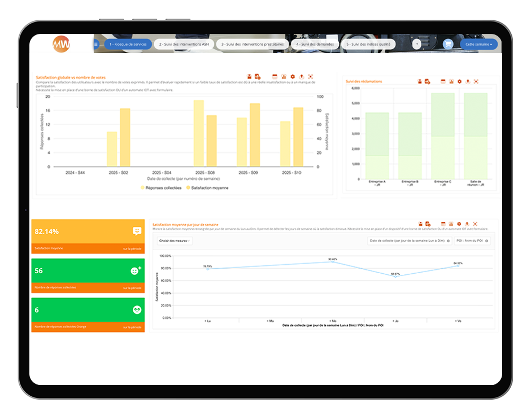Viewport: 531px width, 420px height.
Task: Select Suivi des demandes tab
Action: (x=315, y=44)
